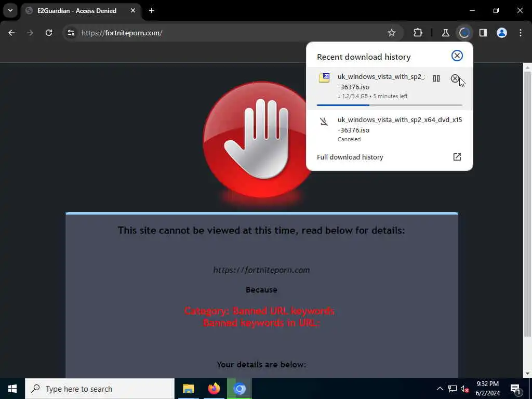Screen dimensions: 532x399
Task: Minimize the Chrome window
Action: coord(472,10)
